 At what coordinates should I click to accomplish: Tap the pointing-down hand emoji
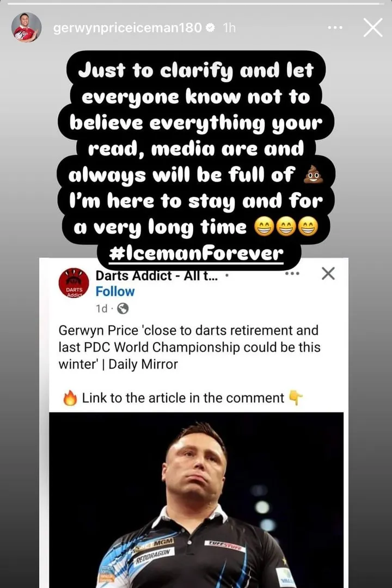[x=296, y=398]
